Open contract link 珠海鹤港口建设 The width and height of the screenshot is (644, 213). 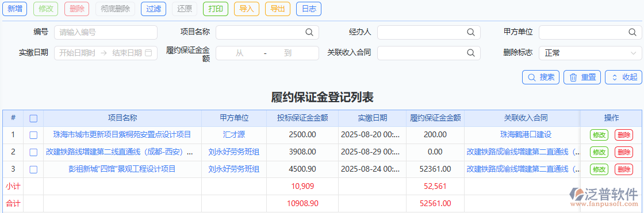tap(526, 134)
